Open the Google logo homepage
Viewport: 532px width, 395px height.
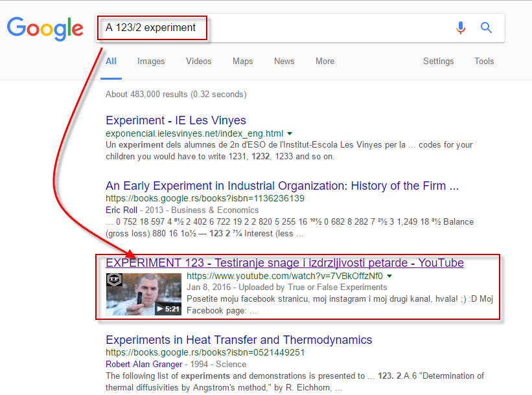coord(45,29)
